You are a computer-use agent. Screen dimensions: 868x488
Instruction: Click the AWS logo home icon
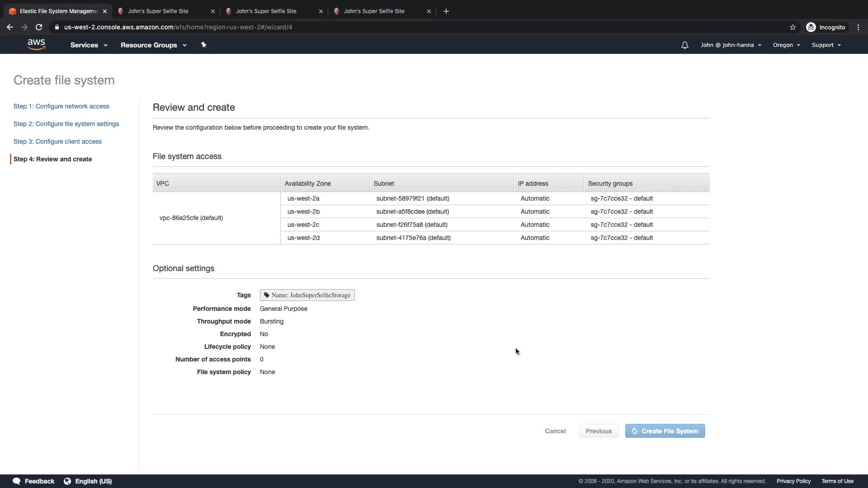[x=36, y=45]
